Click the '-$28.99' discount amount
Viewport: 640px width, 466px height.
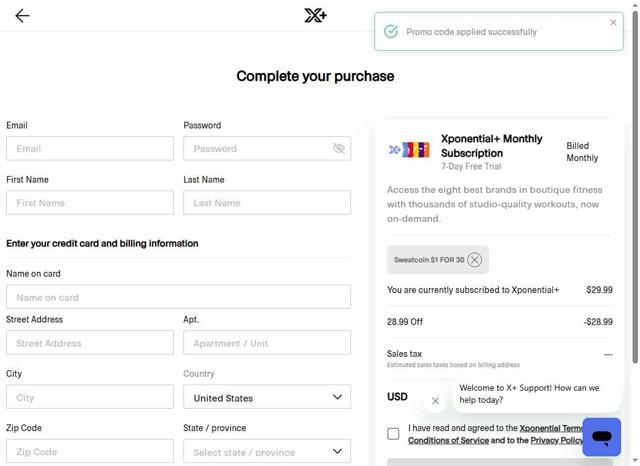point(598,322)
